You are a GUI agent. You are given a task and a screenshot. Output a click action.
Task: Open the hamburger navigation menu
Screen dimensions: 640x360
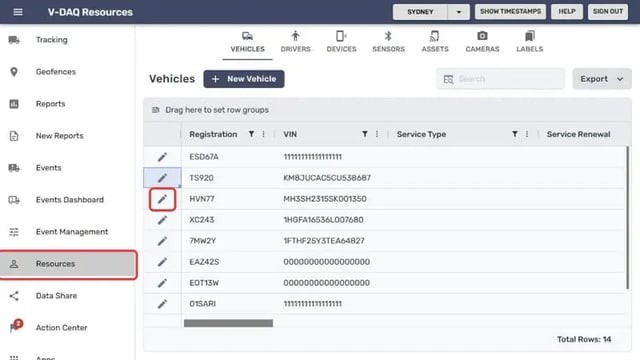coord(18,12)
